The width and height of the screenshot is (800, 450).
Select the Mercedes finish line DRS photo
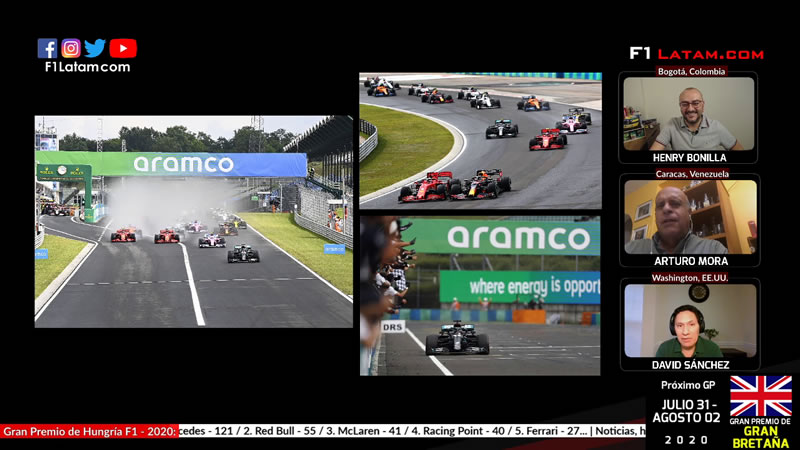tap(480, 296)
